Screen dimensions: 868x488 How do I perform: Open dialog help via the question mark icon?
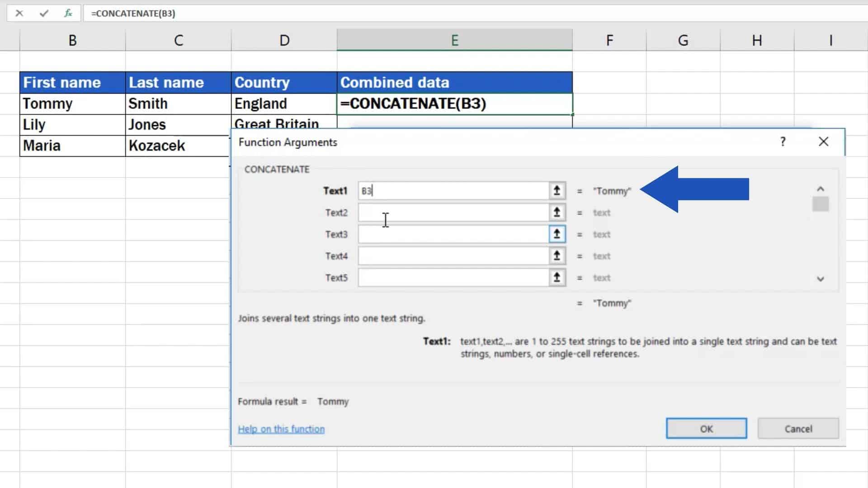click(783, 141)
